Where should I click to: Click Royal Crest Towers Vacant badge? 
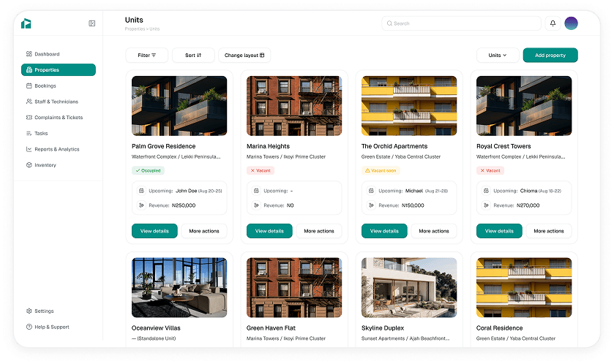click(x=490, y=170)
